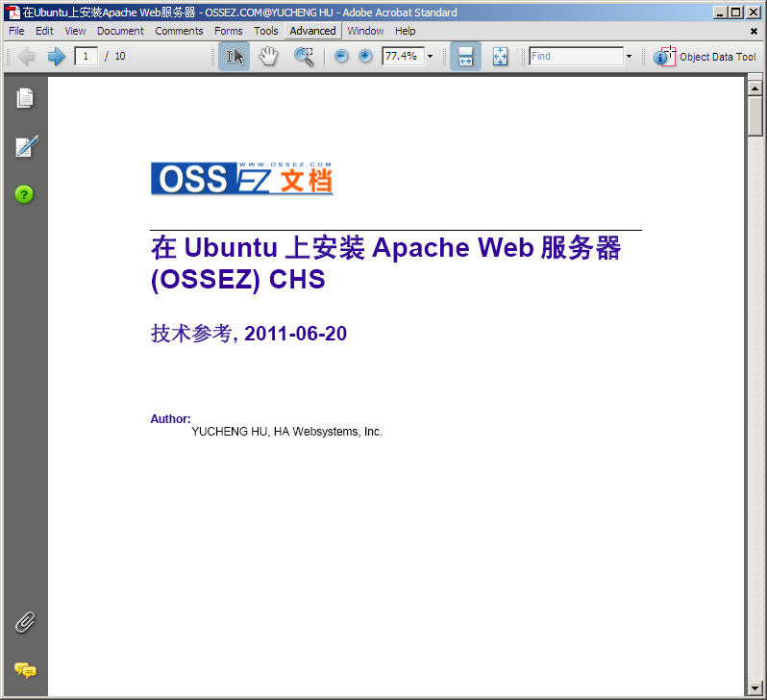Zoom in with plus button
Screen dimensions: 767x700
pos(365,57)
